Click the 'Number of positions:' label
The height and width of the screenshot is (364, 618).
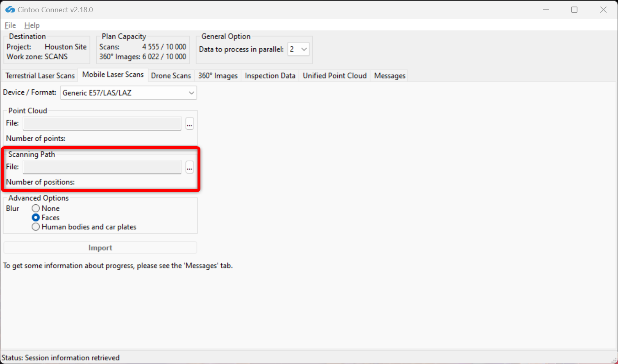point(41,182)
